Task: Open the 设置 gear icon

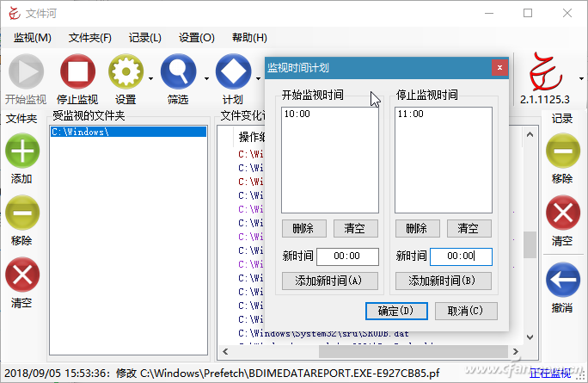Action: 126,71
